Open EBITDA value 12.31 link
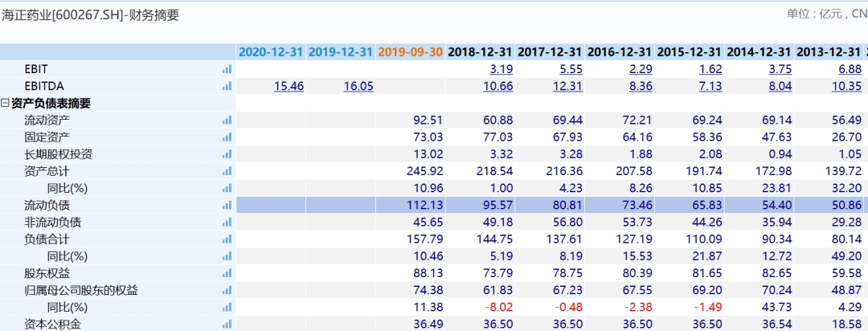 click(x=568, y=86)
